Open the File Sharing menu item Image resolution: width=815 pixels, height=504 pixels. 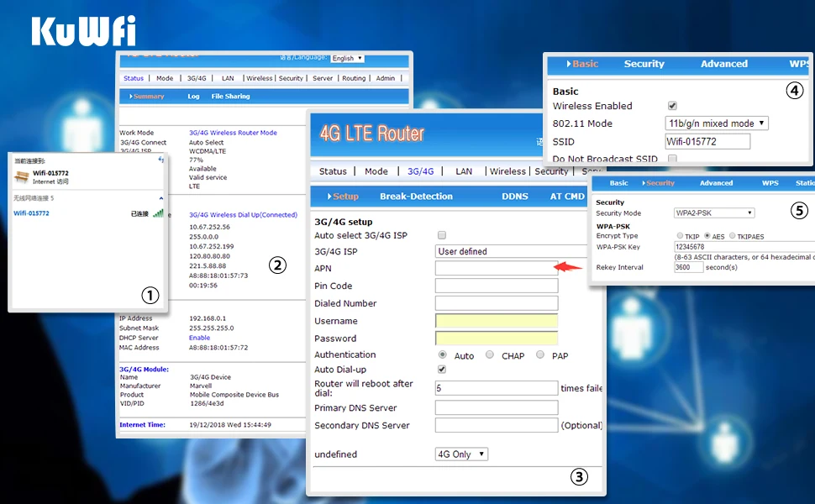pos(233,96)
